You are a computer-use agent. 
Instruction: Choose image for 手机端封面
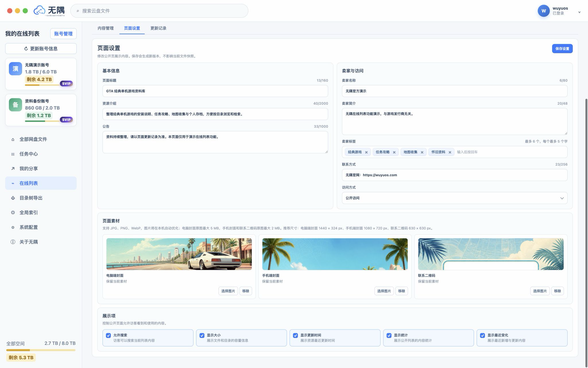pyautogui.click(x=384, y=291)
